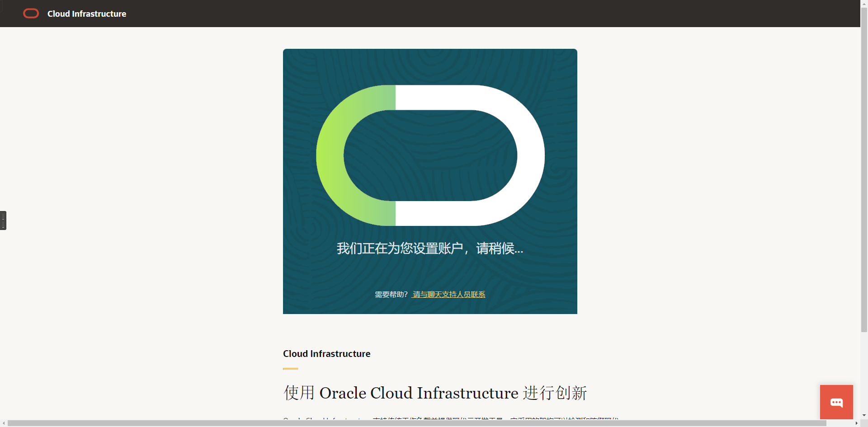Click the dark side handle on left edge

tap(3, 221)
